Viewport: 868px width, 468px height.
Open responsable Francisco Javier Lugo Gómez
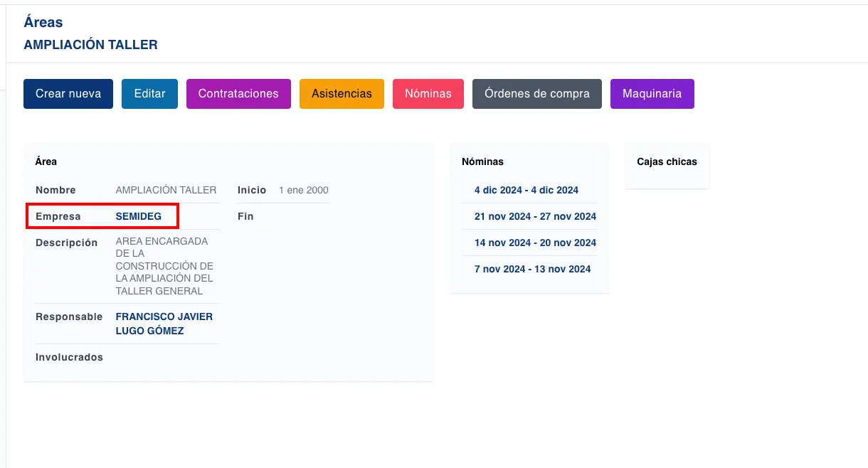coord(164,324)
